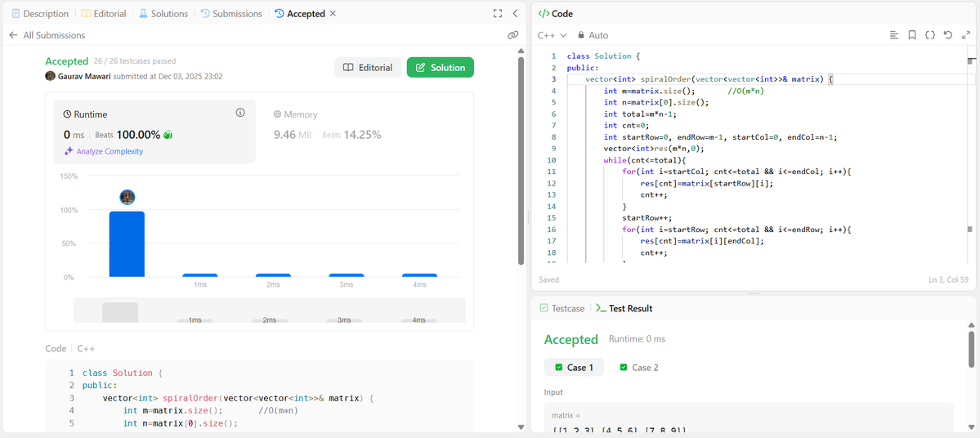Click the 'matrix =' input box

coord(748,417)
